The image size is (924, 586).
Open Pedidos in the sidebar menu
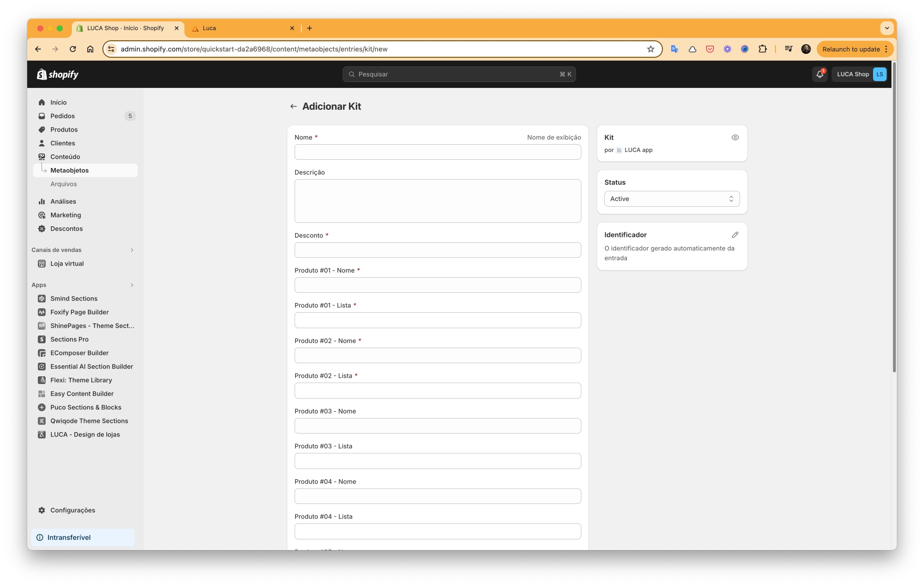[63, 116]
